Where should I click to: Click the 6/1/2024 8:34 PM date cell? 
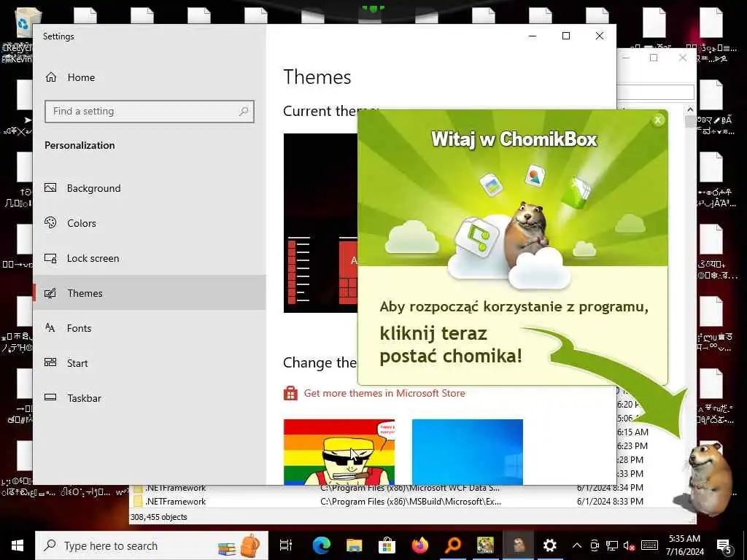tap(611, 488)
